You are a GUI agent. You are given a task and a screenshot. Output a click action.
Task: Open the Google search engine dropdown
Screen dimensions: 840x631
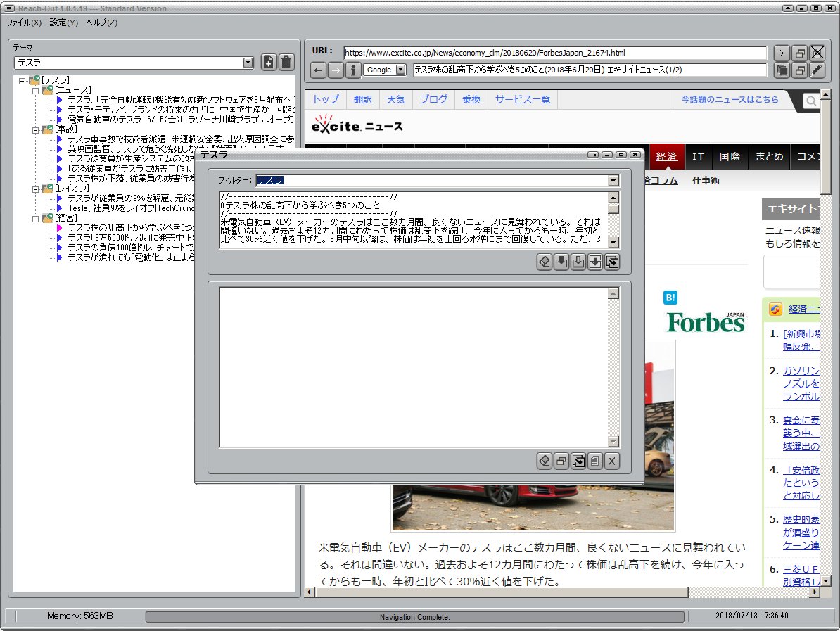pyautogui.click(x=401, y=70)
